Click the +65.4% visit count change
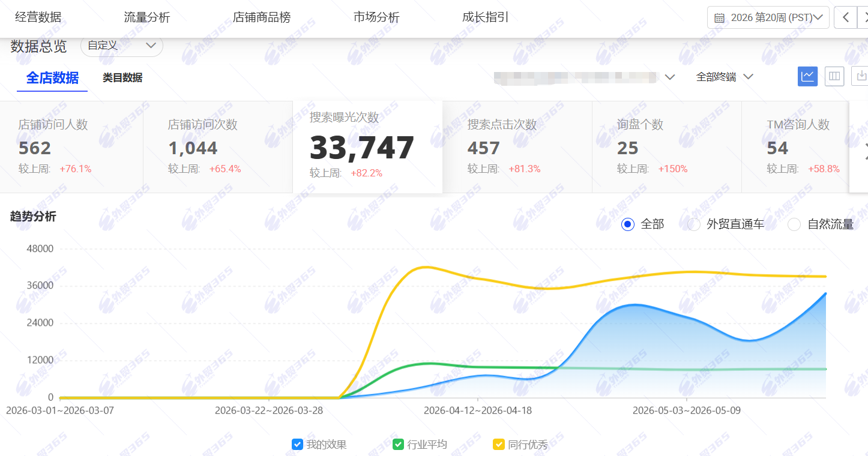The width and height of the screenshot is (868, 456). click(225, 169)
